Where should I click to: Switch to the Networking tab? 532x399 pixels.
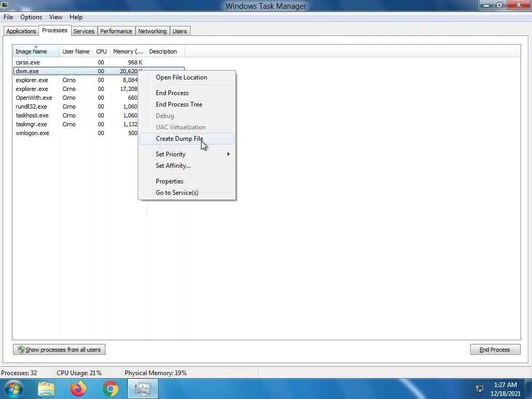coord(152,31)
